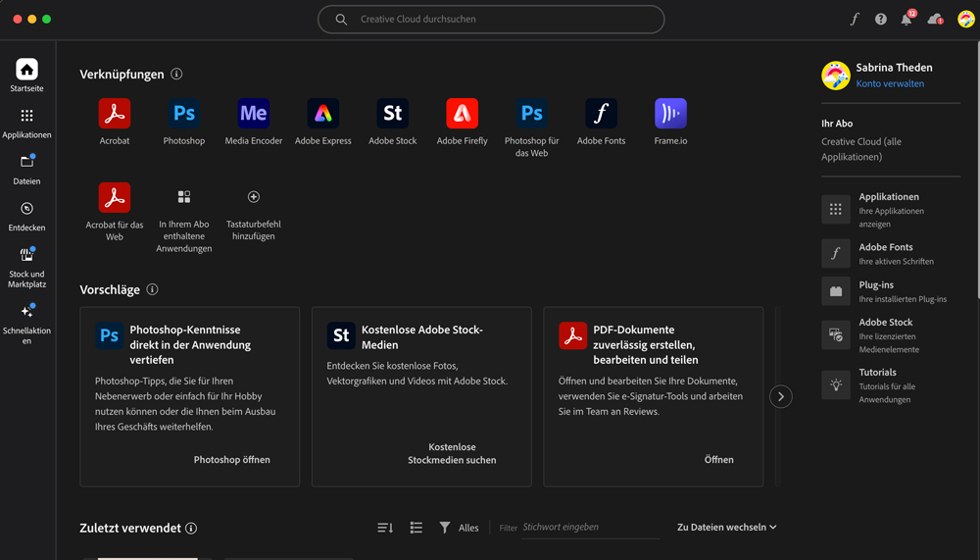The width and height of the screenshot is (980, 560).
Task: Click the Creative Cloud durchsuchen search field
Action: coord(490,20)
